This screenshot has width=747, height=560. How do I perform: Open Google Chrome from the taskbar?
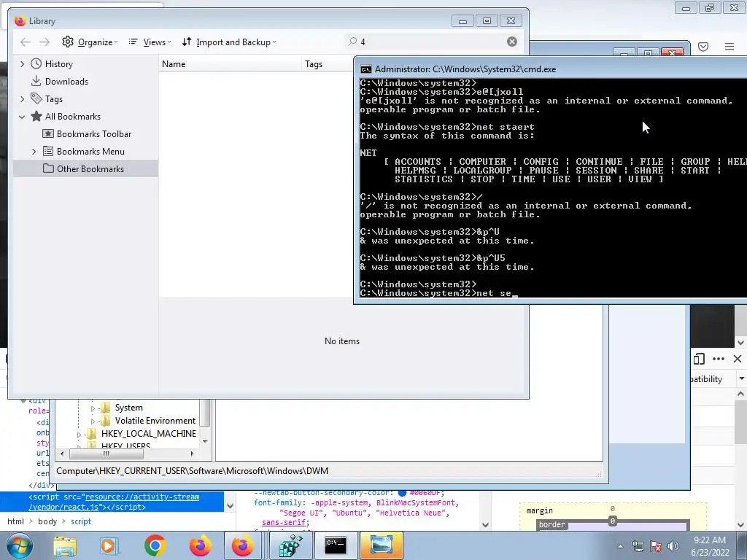click(x=155, y=545)
